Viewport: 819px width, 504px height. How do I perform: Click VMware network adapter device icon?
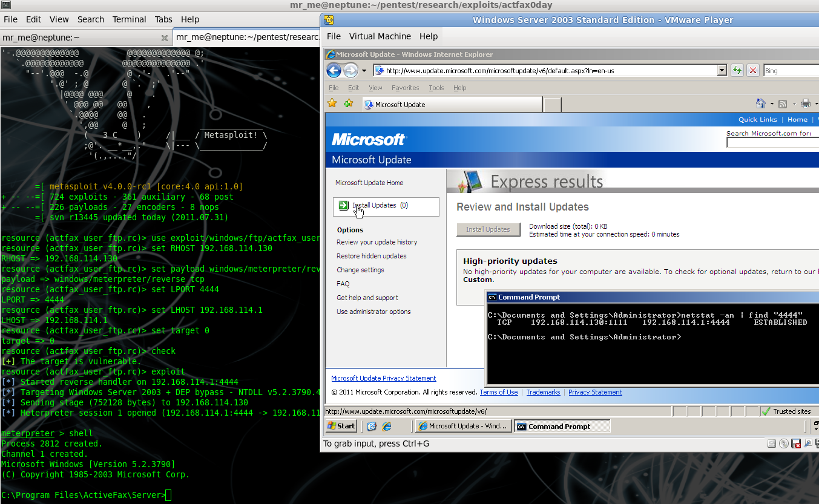808,443
